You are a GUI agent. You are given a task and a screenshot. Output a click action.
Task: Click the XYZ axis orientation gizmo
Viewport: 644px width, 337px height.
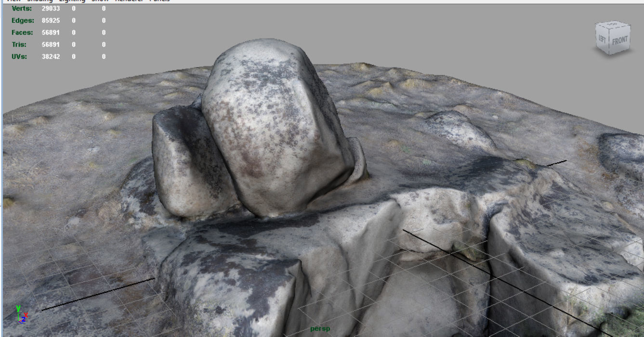pos(21,314)
